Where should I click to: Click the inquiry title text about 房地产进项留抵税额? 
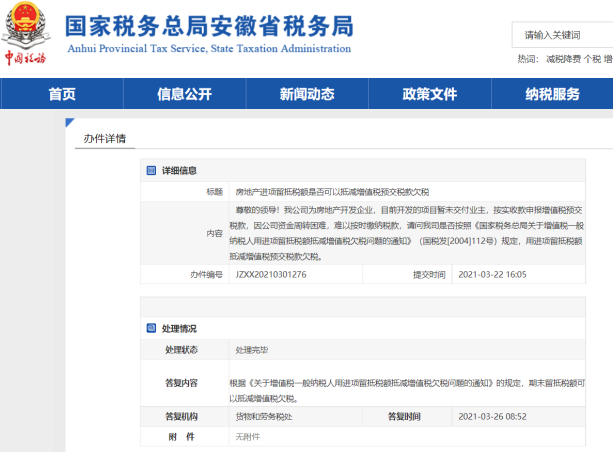pyautogui.click(x=317, y=190)
